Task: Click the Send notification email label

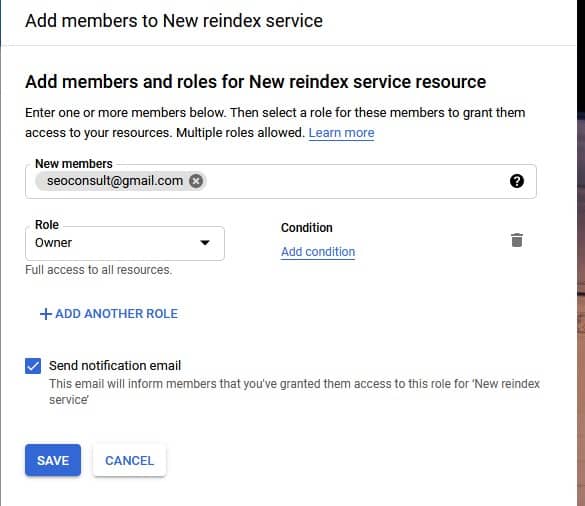Action: (115, 366)
